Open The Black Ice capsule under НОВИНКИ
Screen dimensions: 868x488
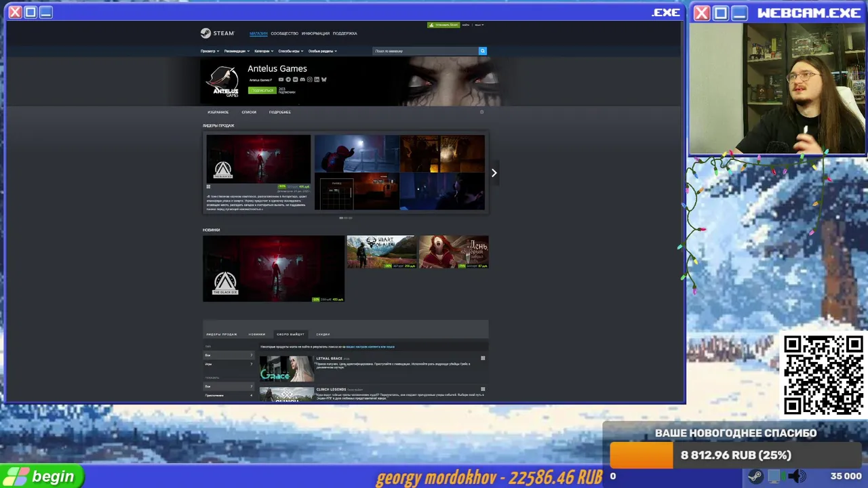coord(273,268)
